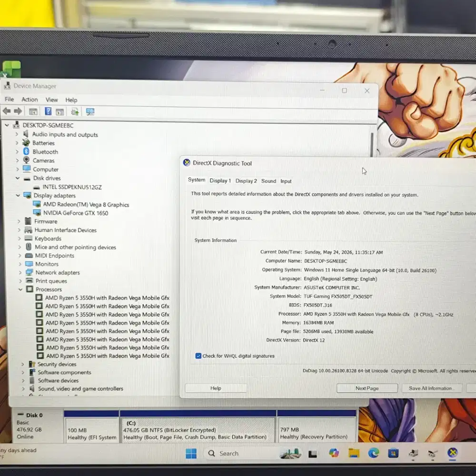This screenshot has width=476, height=476.
Task: Click the Keyboards category icon
Action: pyautogui.click(x=28, y=238)
